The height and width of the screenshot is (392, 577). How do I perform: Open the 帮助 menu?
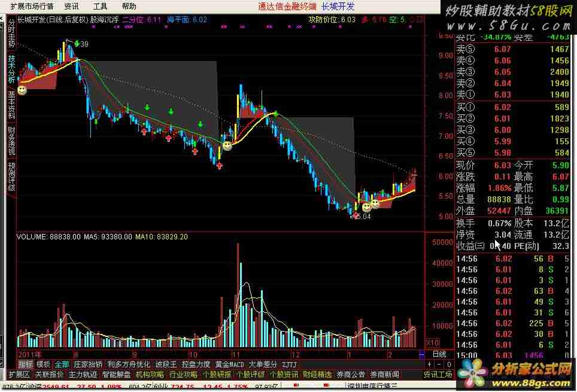point(129,6)
